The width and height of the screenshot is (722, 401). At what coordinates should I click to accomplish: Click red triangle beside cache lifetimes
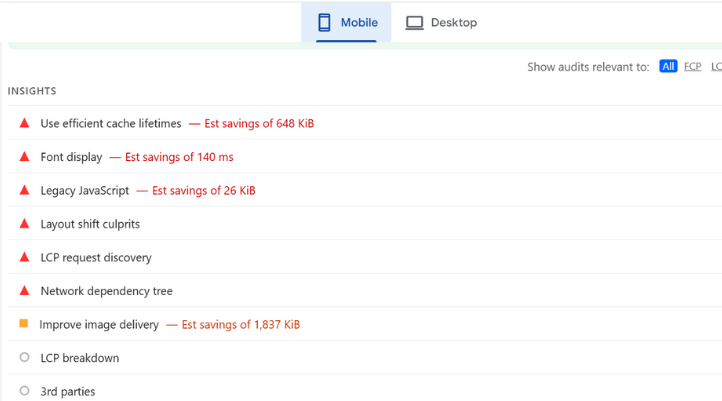click(24, 123)
